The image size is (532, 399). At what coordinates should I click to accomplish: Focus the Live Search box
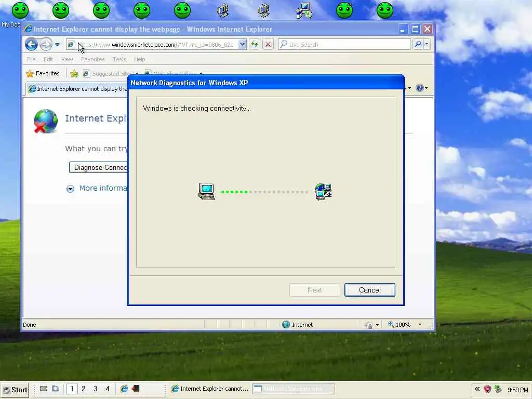[x=344, y=44]
